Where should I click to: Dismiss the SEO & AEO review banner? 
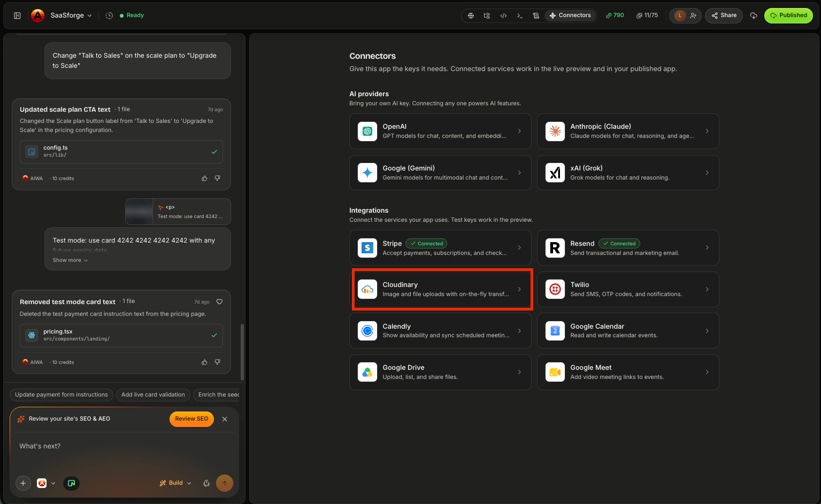pyautogui.click(x=225, y=419)
